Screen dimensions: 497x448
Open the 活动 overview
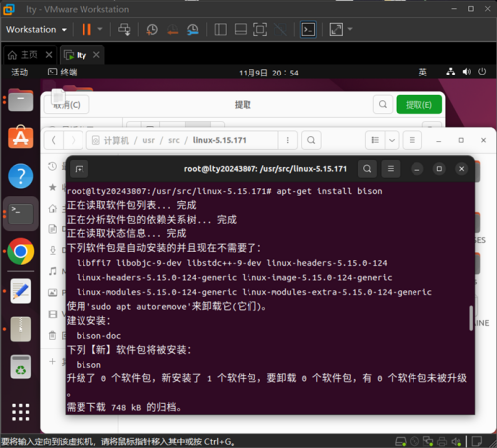(x=19, y=72)
